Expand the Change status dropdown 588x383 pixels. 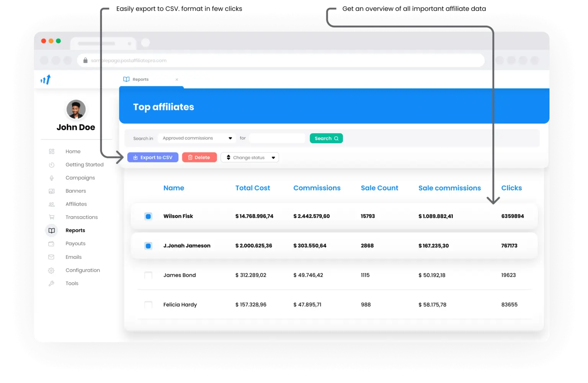(250, 157)
